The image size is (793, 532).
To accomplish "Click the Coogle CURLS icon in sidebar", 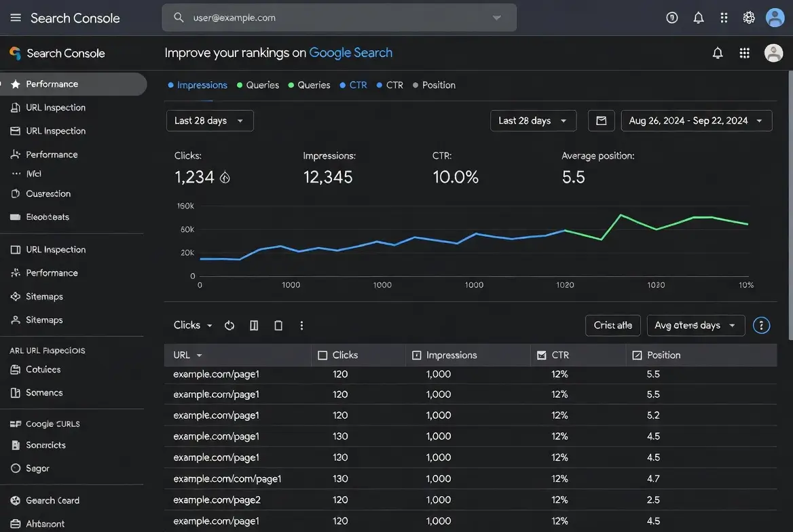I will click(16, 424).
